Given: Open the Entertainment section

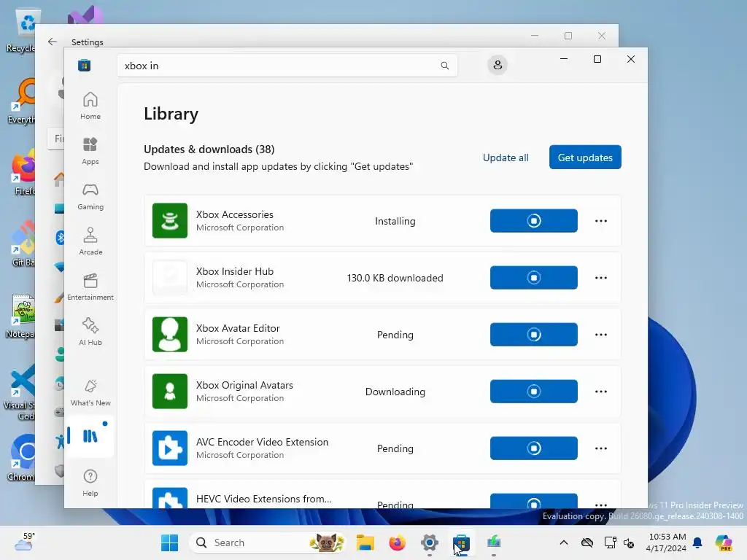Looking at the screenshot, I should [x=90, y=287].
